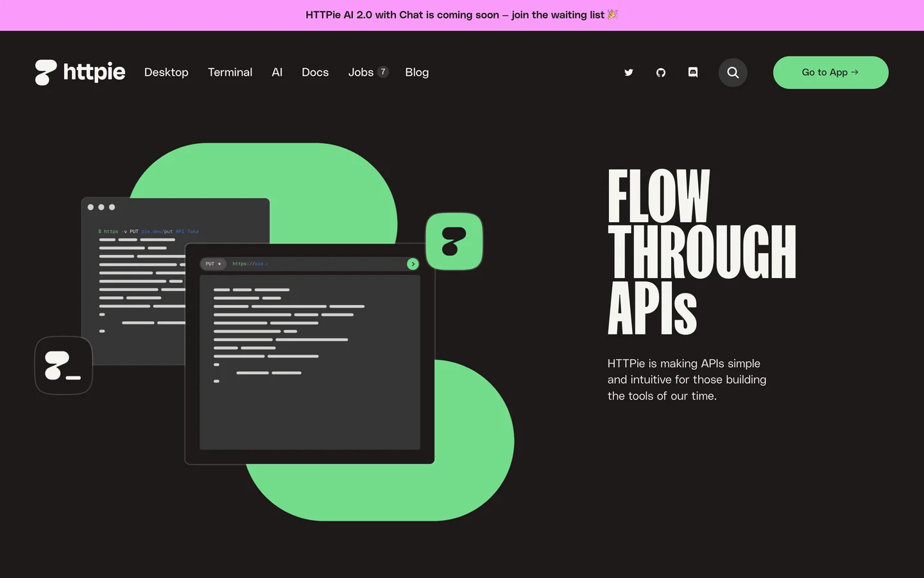This screenshot has height=578, width=924.
Task: Open the Jobs nav item
Action: [x=361, y=73]
